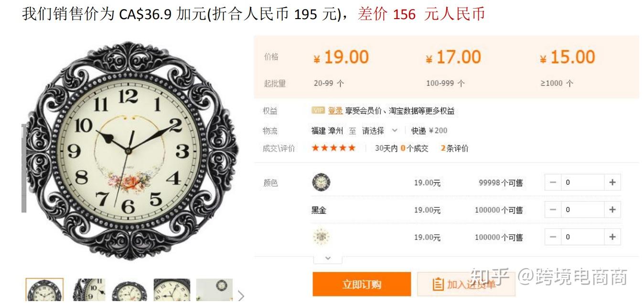Click quantity input for 黑金 option
Viewport: 644px width, 303px height.
[583, 209]
